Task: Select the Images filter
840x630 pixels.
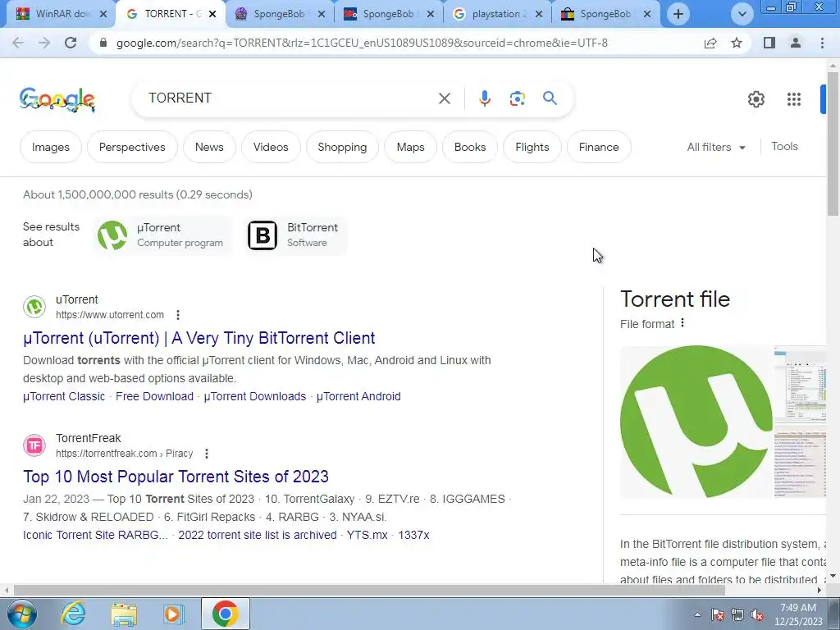Action: tap(50, 147)
